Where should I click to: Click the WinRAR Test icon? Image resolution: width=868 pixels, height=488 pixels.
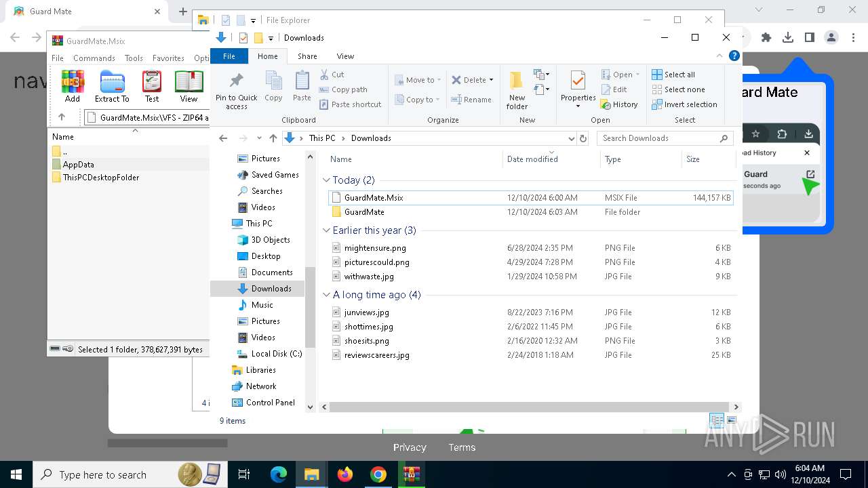click(152, 86)
